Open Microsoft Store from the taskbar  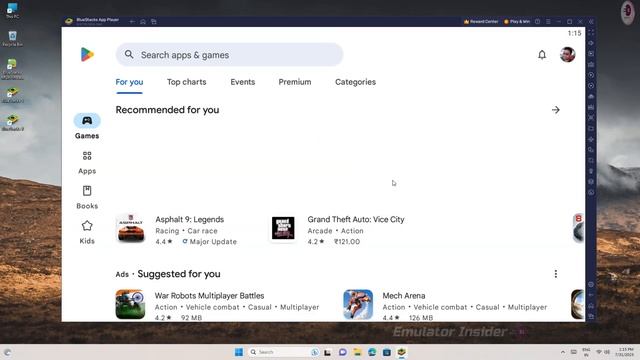coord(387,352)
